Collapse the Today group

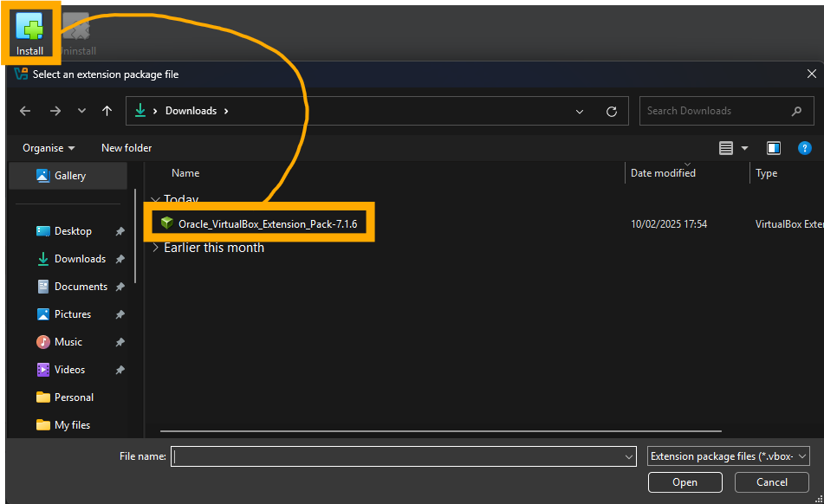[155, 199]
